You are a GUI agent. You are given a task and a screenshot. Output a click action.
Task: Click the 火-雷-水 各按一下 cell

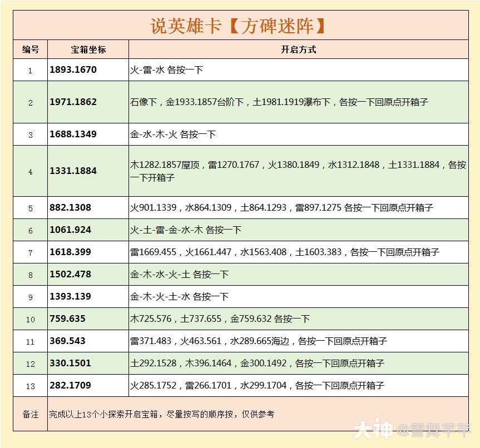(x=166, y=70)
